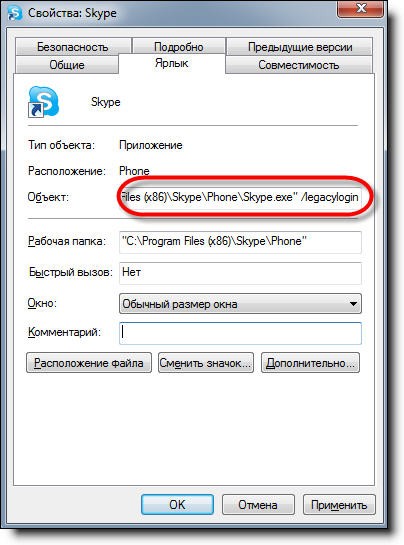The height and width of the screenshot is (545, 404).
Task: Cancel the dialog with Отмена
Action: pos(258,504)
